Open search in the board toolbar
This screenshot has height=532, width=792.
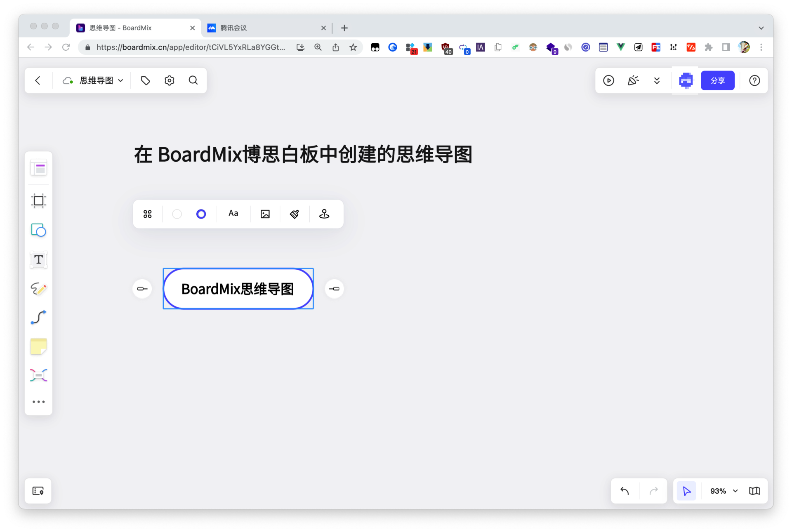(x=193, y=80)
